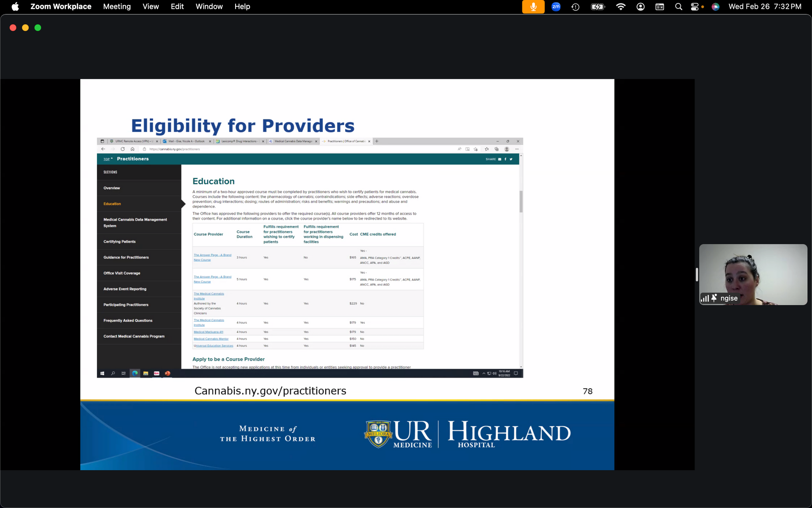Launch Siri from the menu bar
The image size is (812, 508).
click(x=716, y=7)
